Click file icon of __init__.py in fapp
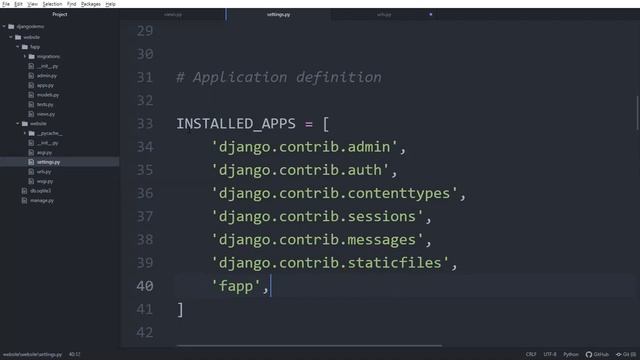Image resolution: width=640 pixels, height=360 pixels. click(x=31, y=66)
